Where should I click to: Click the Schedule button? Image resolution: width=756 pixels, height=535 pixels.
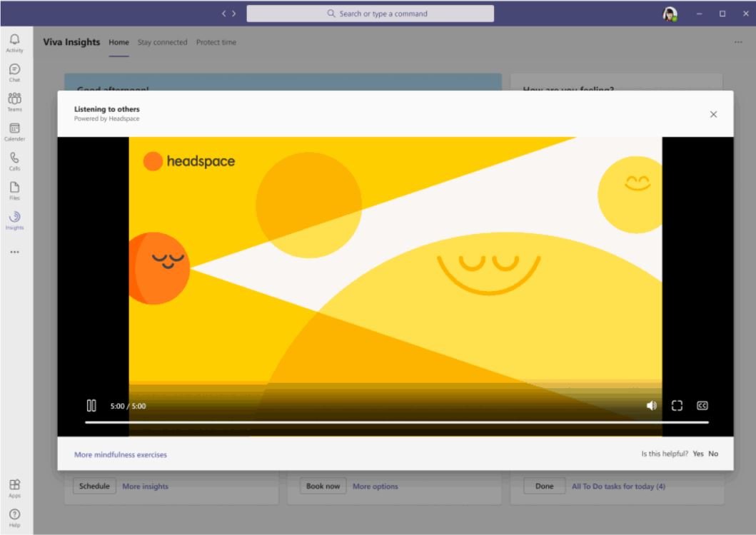click(x=94, y=486)
